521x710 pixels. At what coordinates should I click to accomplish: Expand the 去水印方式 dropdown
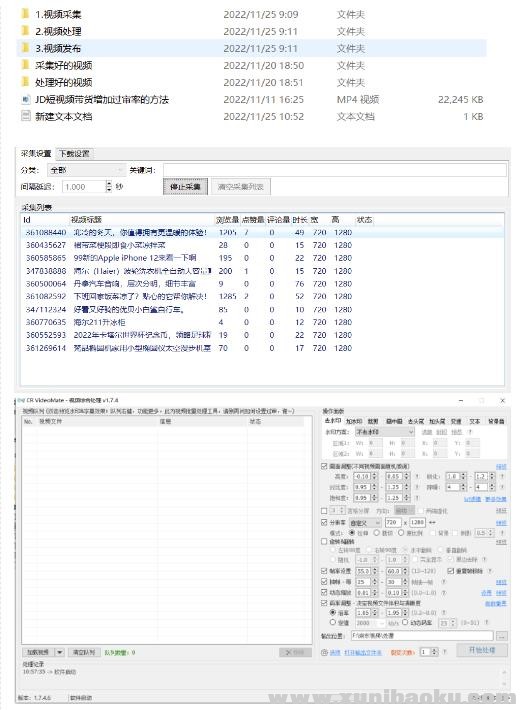384,432
